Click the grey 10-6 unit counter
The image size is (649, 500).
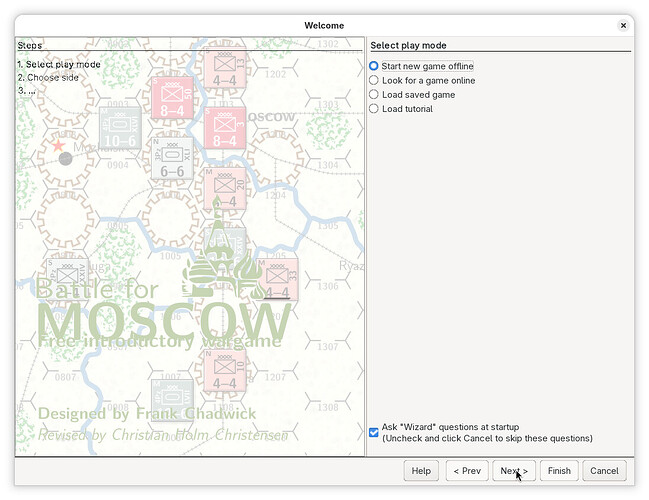[119, 129]
